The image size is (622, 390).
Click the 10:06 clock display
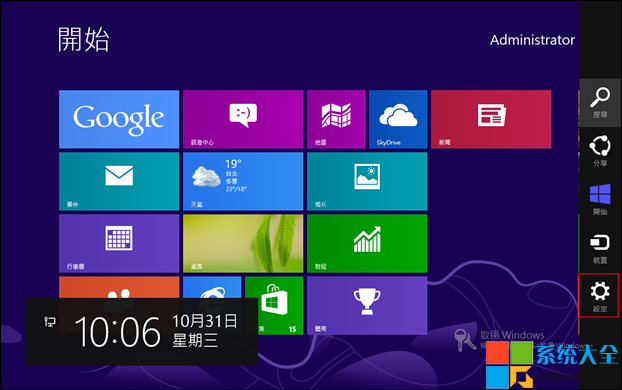tap(117, 332)
